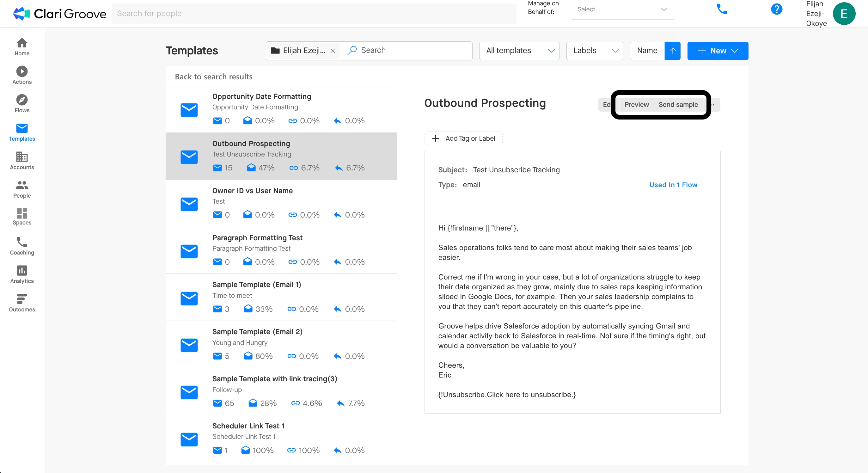Open the Accounts building icon

(x=22, y=157)
